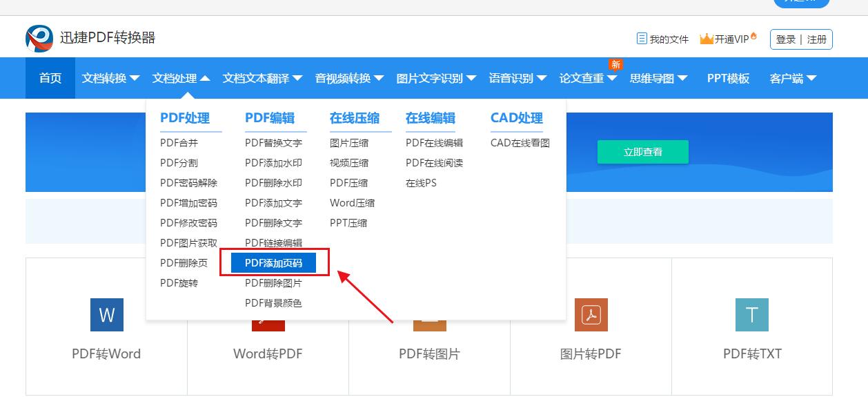Select 图片压缩 under 在线压缩
This screenshot has height=397, width=868.
pyautogui.click(x=349, y=143)
